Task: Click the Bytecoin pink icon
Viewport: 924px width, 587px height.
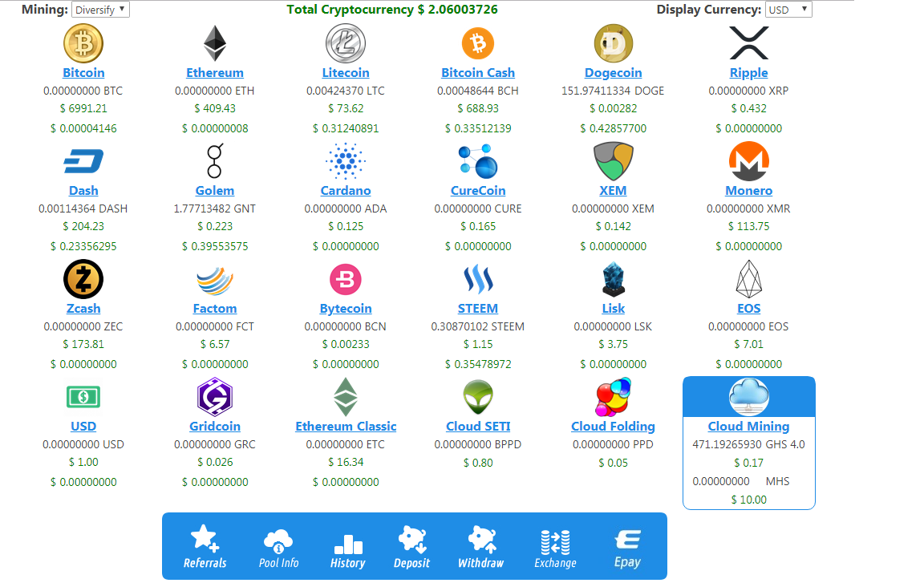Action: pyautogui.click(x=346, y=279)
